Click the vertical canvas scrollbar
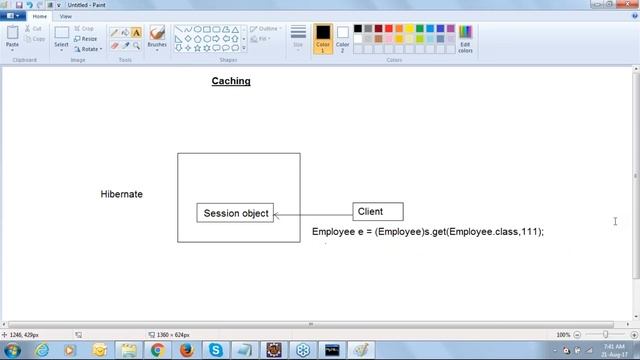The width and height of the screenshot is (640, 360). (x=636, y=176)
